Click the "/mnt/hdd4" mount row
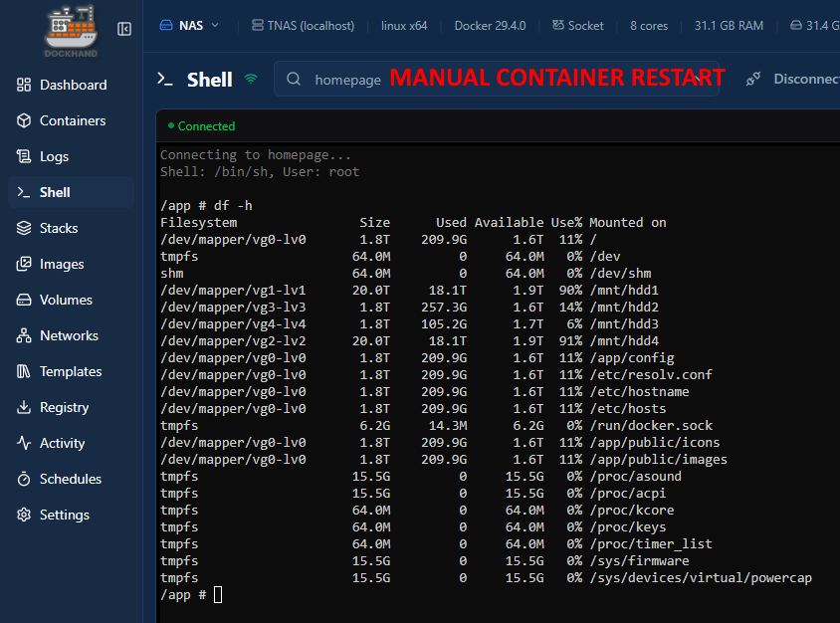 409,341
